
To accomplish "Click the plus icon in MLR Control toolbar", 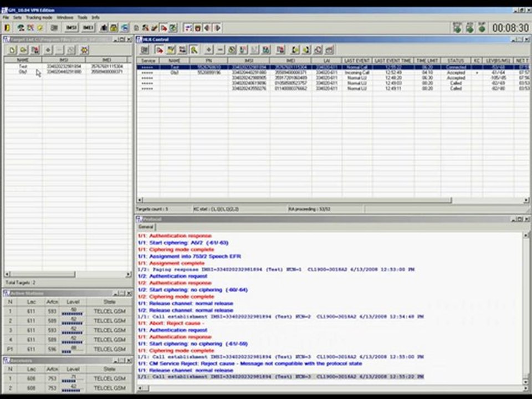I will [209, 50].
